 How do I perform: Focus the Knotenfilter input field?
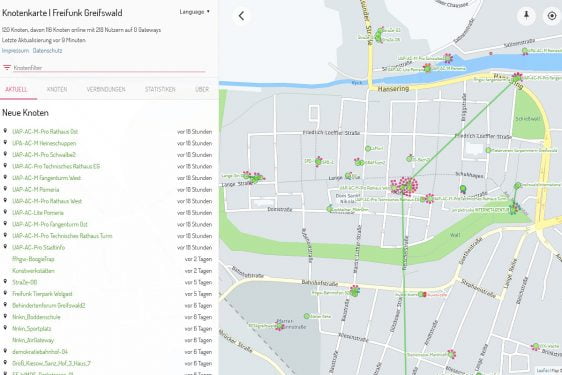point(109,68)
